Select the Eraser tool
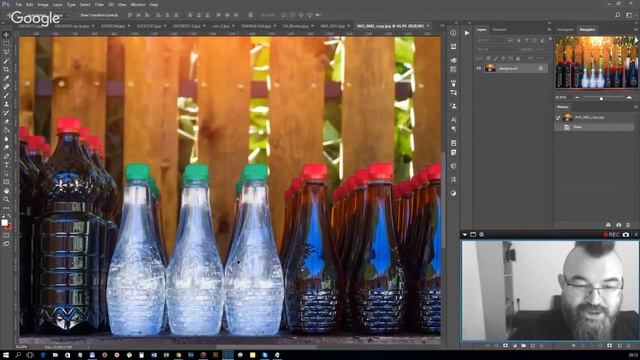Screen dimensions: 640x360 (6, 121)
